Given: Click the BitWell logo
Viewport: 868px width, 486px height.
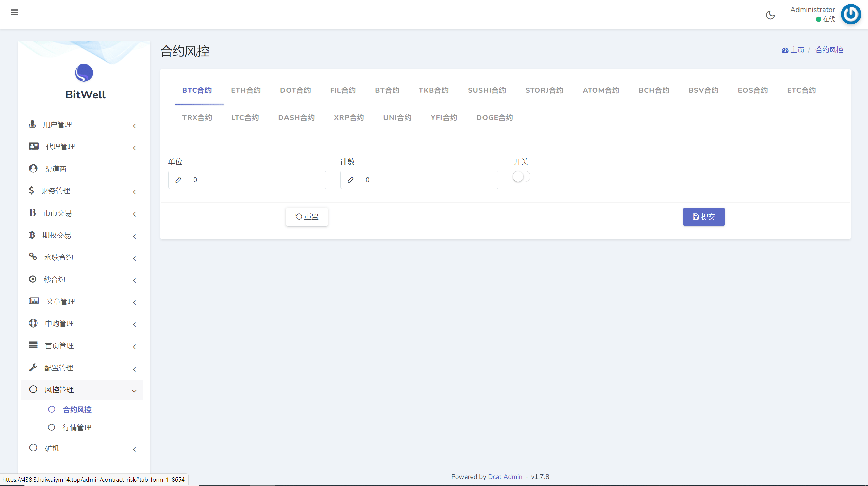Looking at the screenshot, I should (x=84, y=73).
